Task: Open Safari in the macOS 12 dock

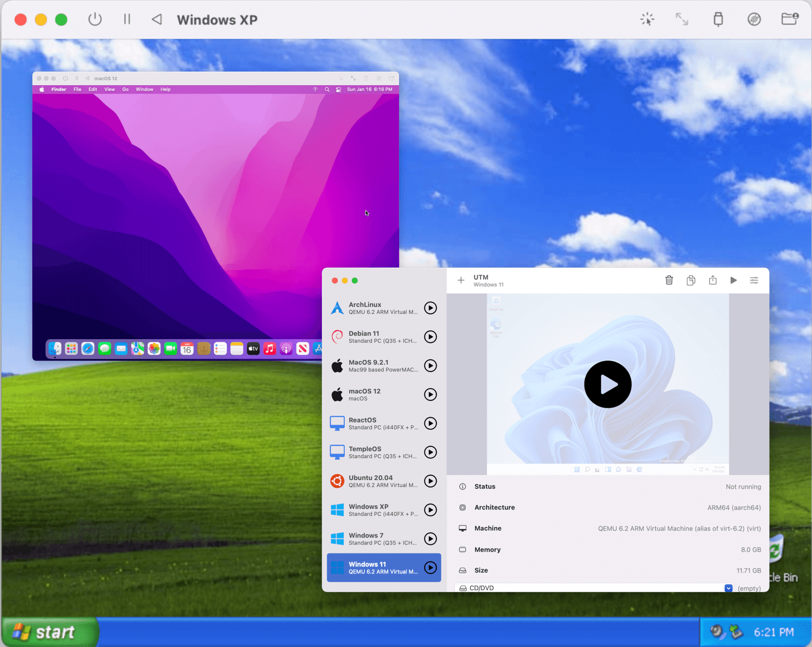Action: click(x=88, y=348)
